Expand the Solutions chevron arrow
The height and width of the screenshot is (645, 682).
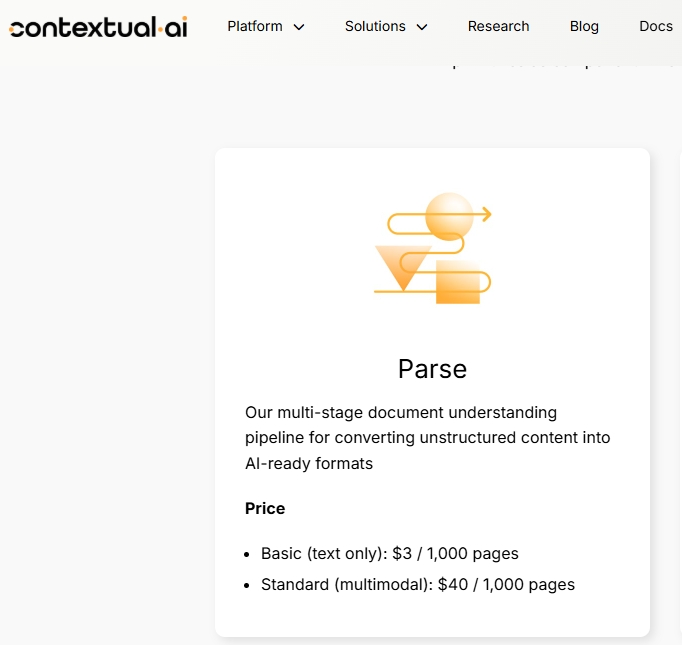422,27
